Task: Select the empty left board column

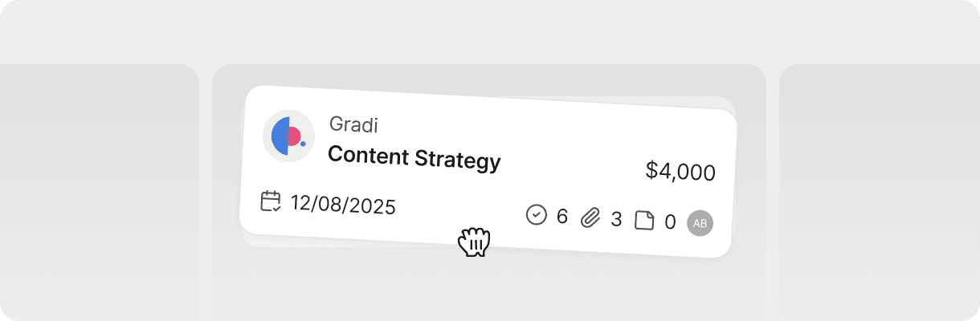Action: 96,193
